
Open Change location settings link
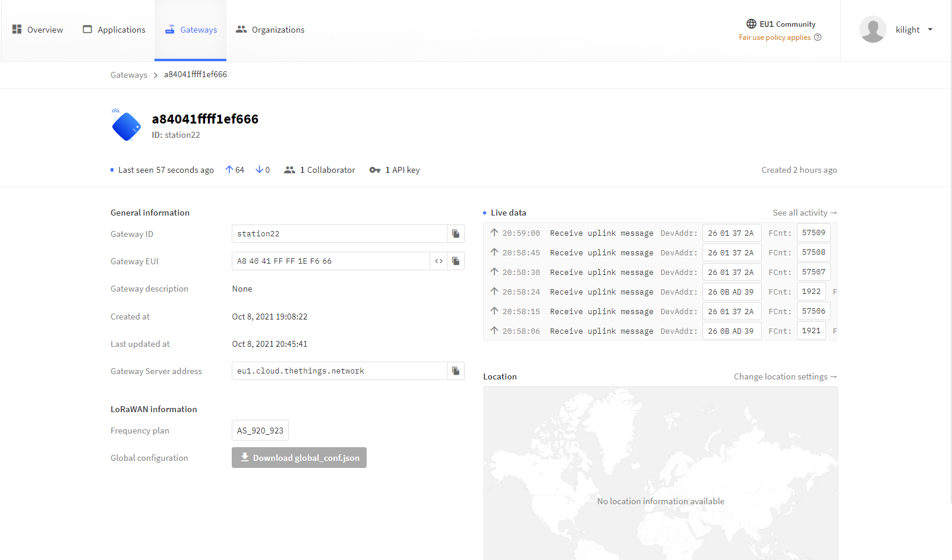point(784,377)
